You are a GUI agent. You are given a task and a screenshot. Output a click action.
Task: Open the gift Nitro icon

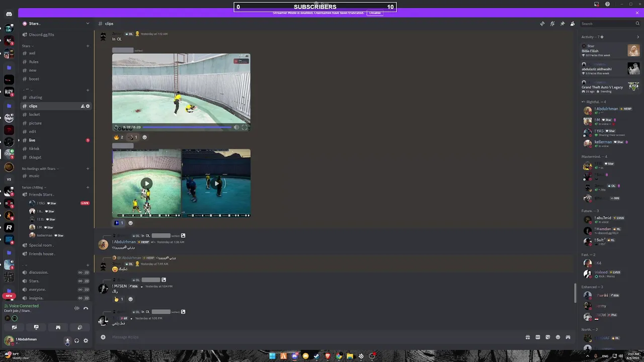point(527,337)
